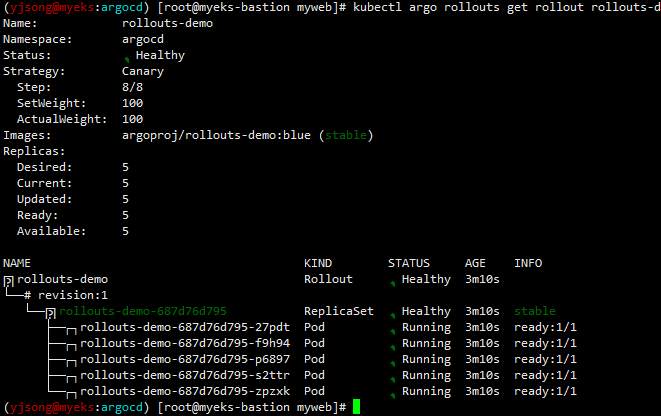This screenshot has height=416, width=661.
Task: Select the Strategy value 'Canary'
Action: 143,72
